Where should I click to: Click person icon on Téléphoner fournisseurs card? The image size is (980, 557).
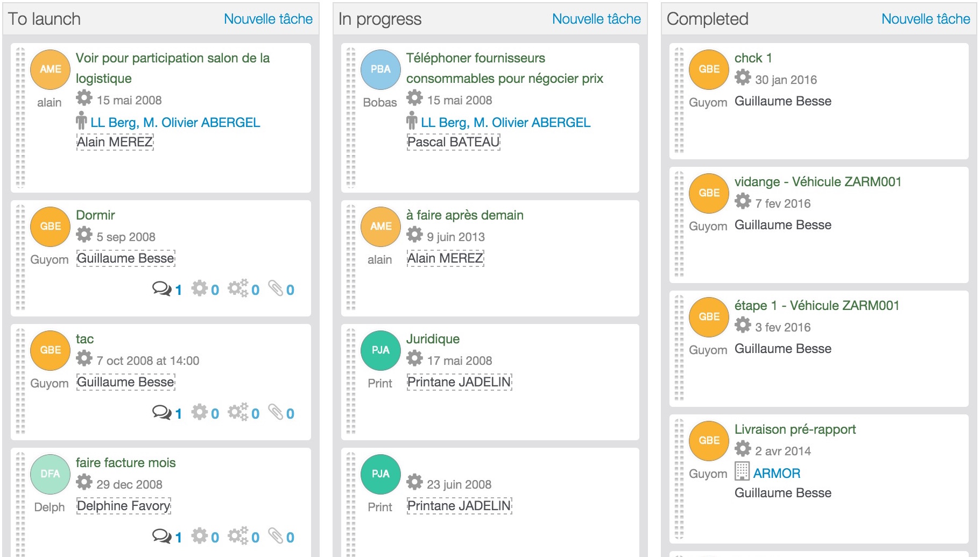(x=412, y=121)
